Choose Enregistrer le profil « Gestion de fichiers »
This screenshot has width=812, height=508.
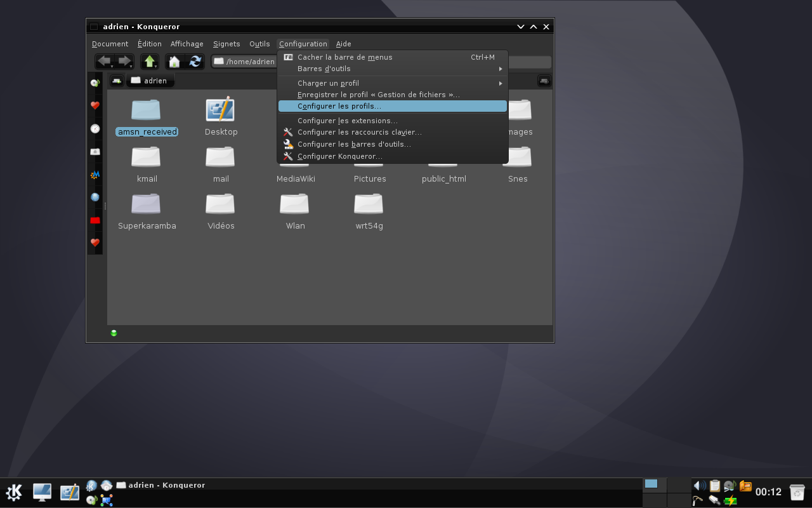click(393, 95)
